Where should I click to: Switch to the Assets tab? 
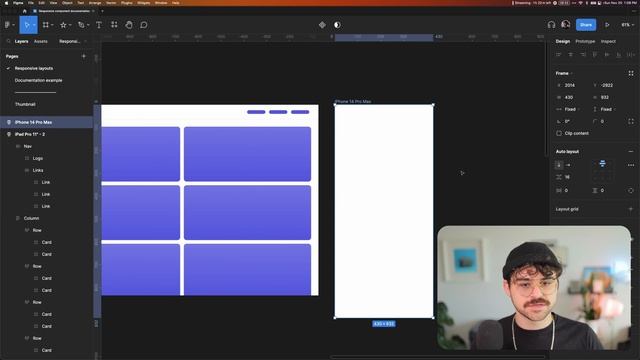click(x=41, y=41)
